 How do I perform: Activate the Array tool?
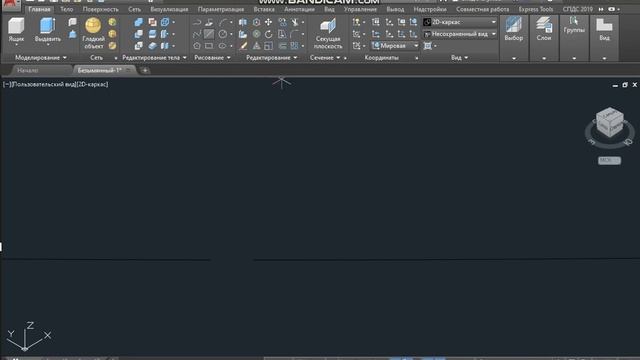295,46
